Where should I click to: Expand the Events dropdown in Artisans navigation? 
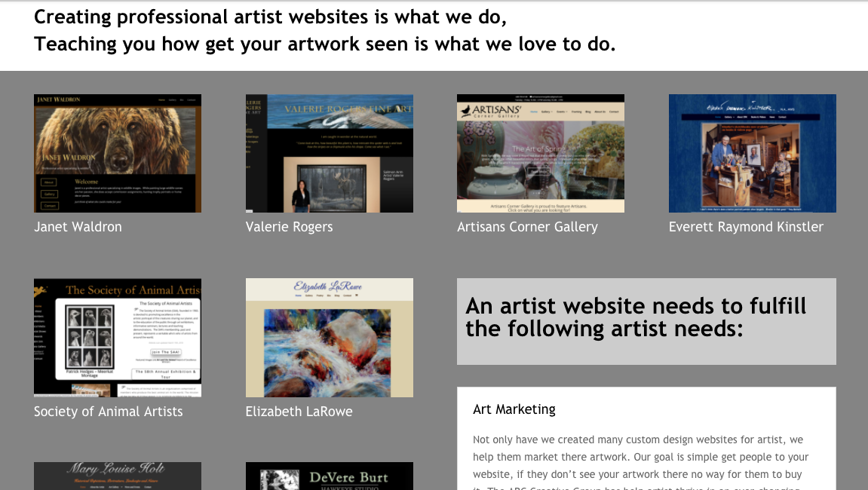563,112
